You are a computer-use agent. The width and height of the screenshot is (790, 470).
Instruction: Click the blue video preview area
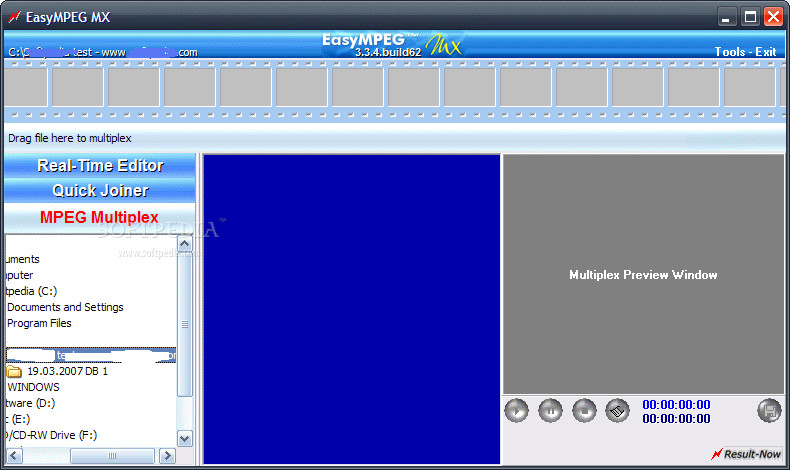[352, 309]
